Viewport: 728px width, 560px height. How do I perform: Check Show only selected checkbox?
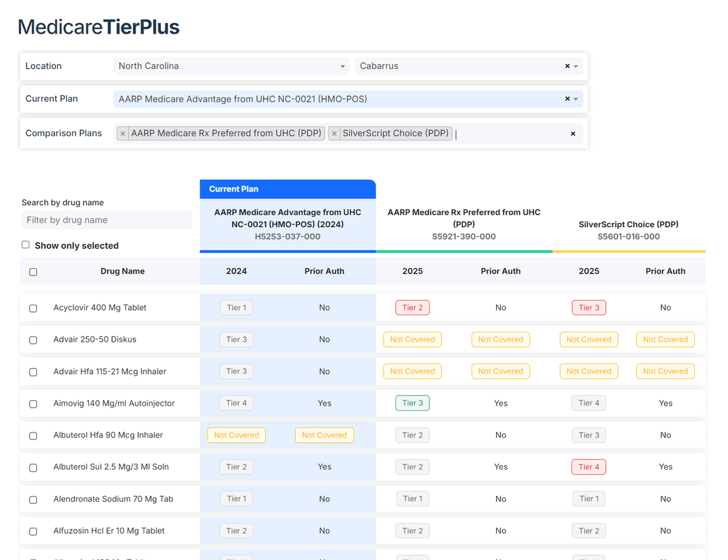pos(26,245)
